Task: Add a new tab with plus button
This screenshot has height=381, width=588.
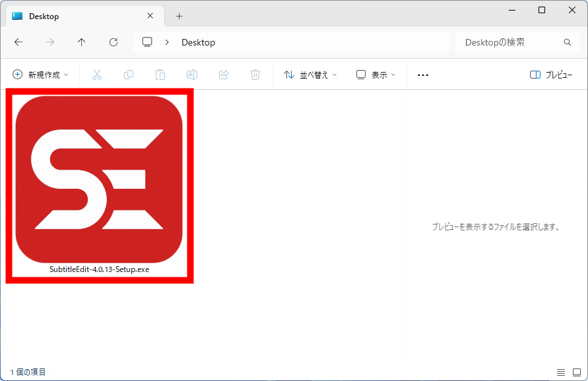Action: pyautogui.click(x=180, y=16)
